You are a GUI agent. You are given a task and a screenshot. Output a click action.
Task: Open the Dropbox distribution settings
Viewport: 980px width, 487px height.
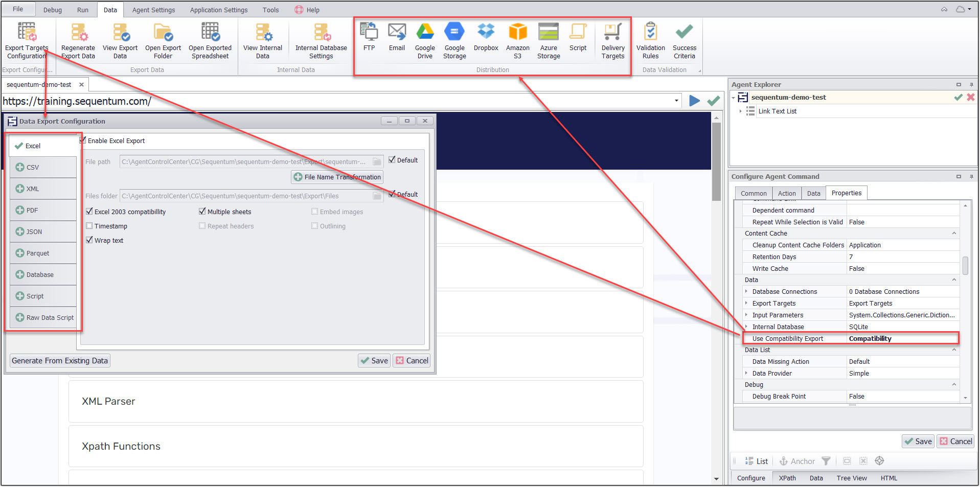(485, 40)
